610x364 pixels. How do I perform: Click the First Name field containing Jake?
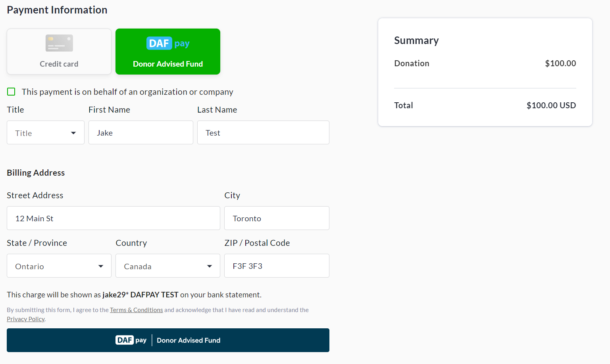(141, 133)
